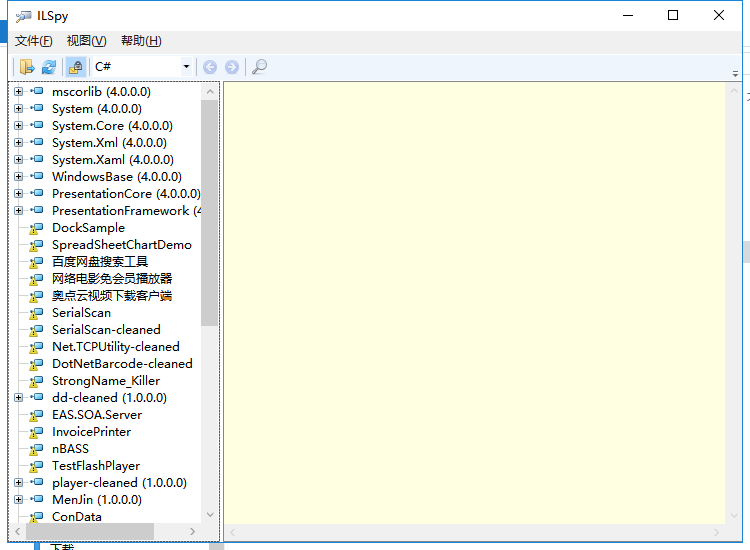Select the StrongName_Killer text entry

click(106, 381)
